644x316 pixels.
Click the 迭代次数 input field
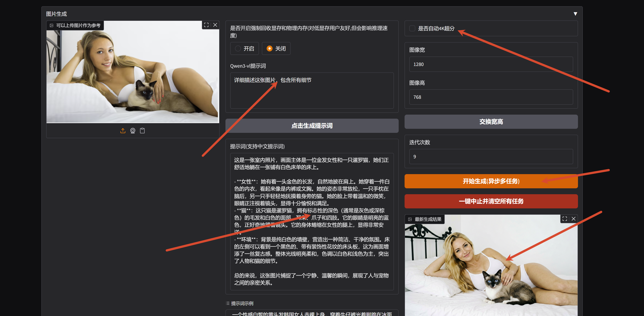point(491,156)
